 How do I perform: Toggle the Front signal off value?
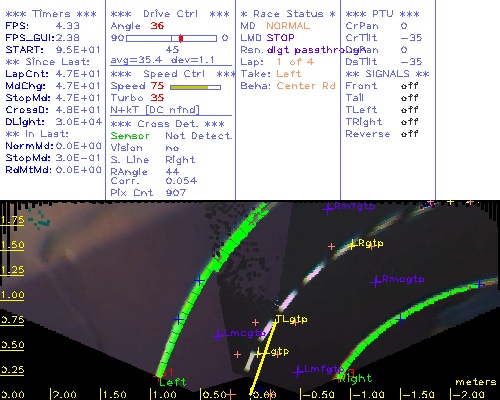point(410,86)
